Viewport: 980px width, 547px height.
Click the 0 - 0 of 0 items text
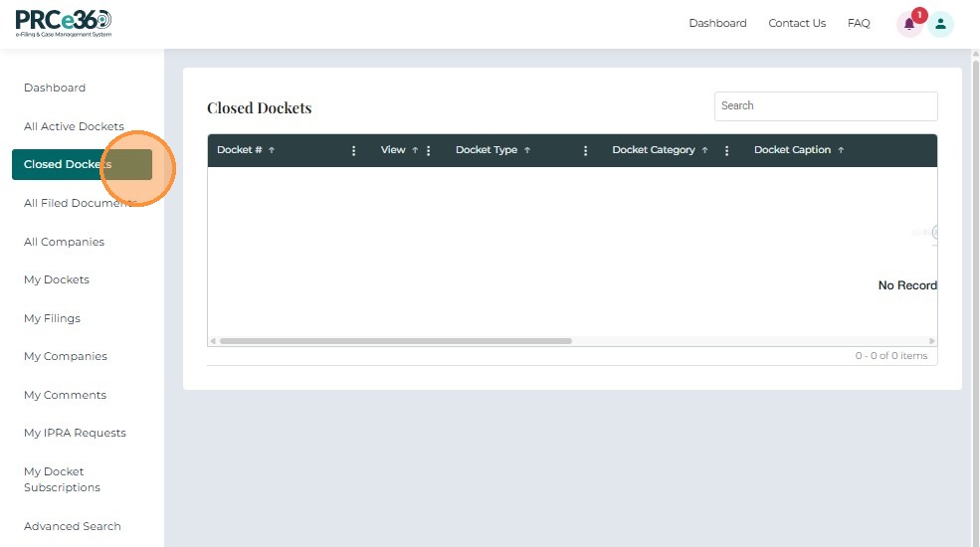[891, 355]
